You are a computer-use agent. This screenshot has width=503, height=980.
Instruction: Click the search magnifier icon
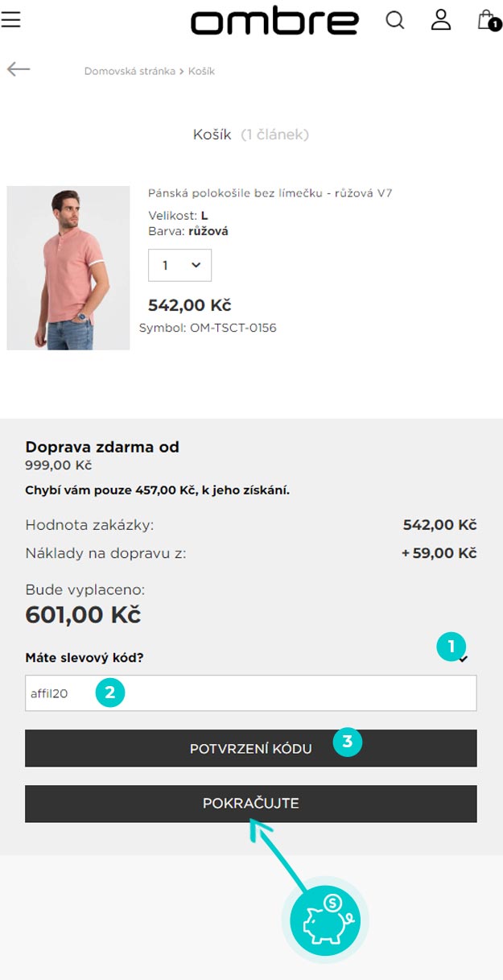click(395, 20)
